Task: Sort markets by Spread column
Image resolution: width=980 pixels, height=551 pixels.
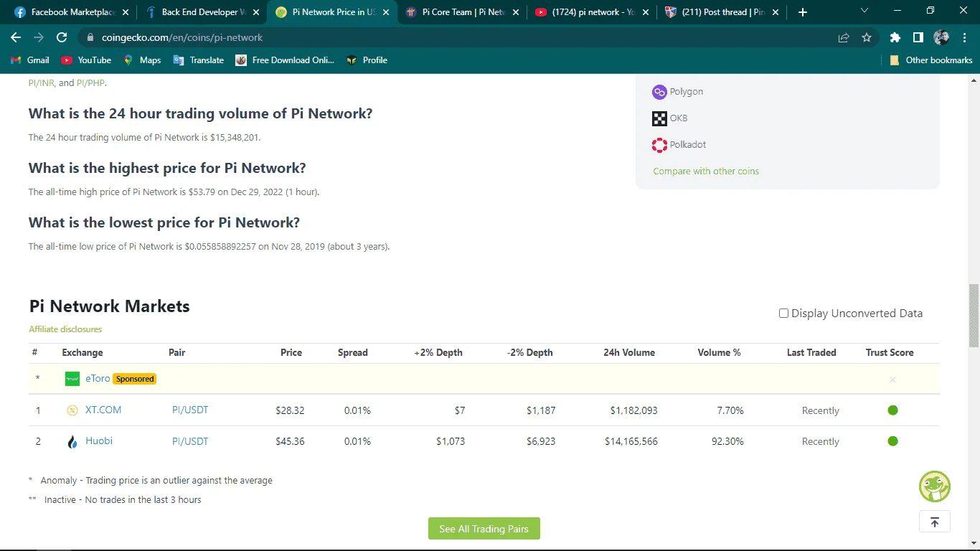Action: (x=353, y=352)
